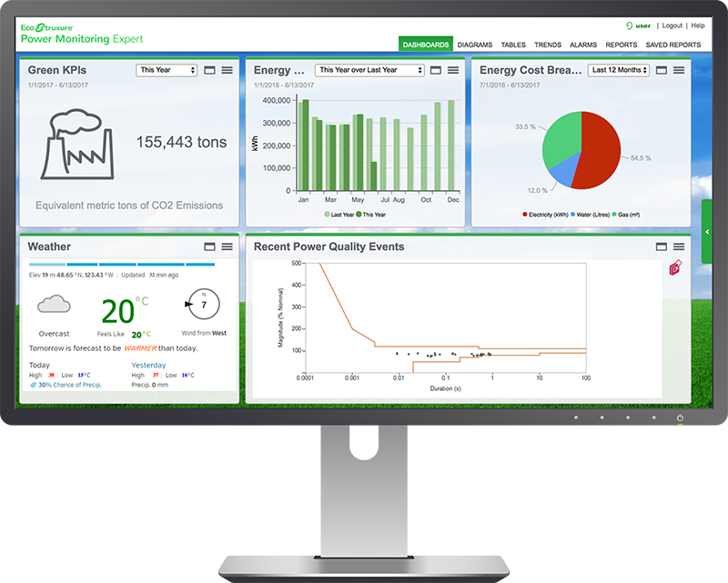
Task: Click the Today weather heading
Action: [39, 366]
